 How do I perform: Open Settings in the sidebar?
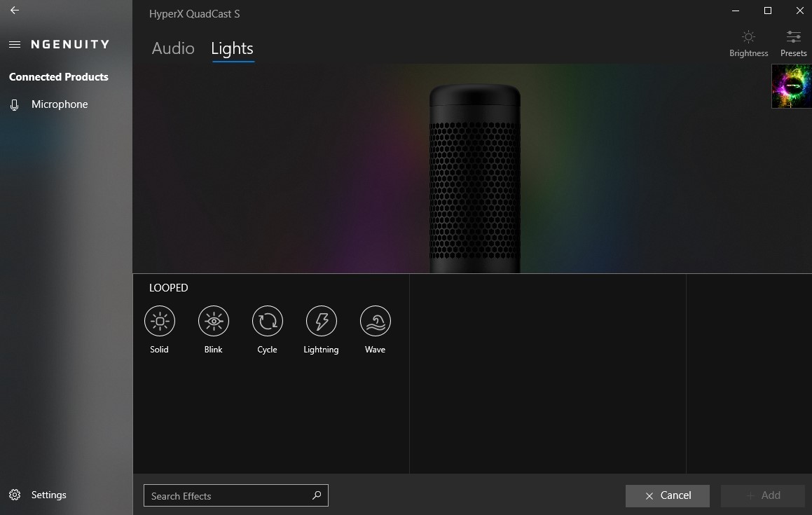(38, 495)
